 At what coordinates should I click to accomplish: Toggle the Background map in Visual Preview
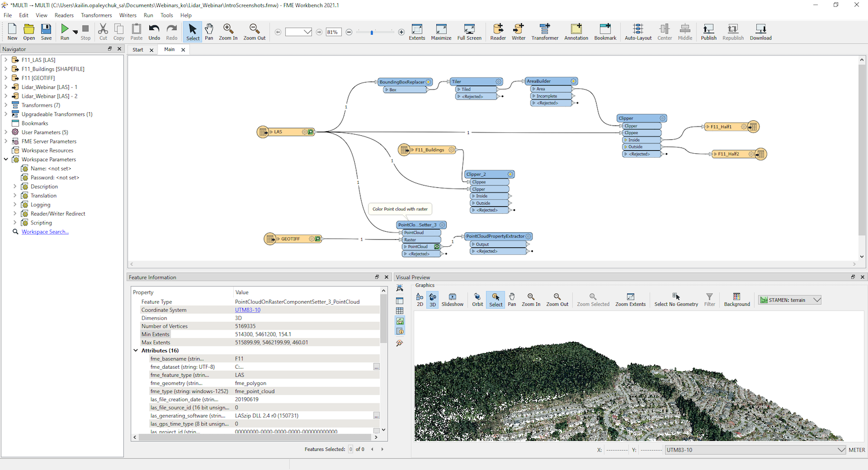[x=736, y=299]
